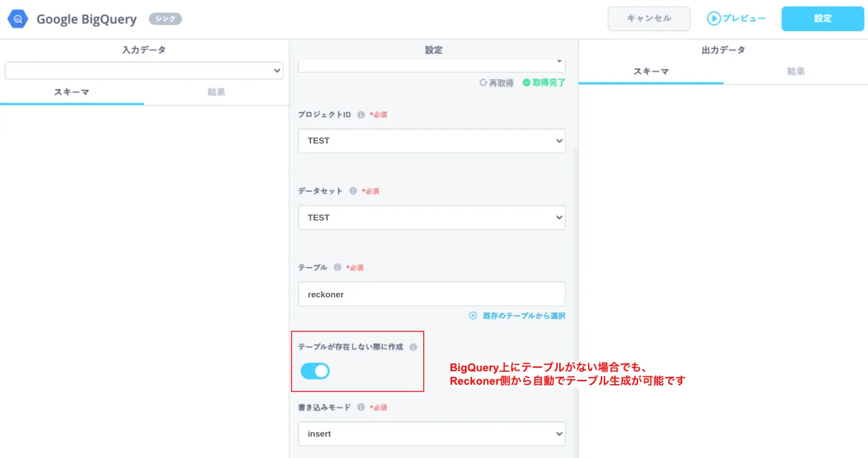The height and width of the screenshot is (458, 868).
Task: Click the テーブル name field containing reckoner
Action: (432, 294)
